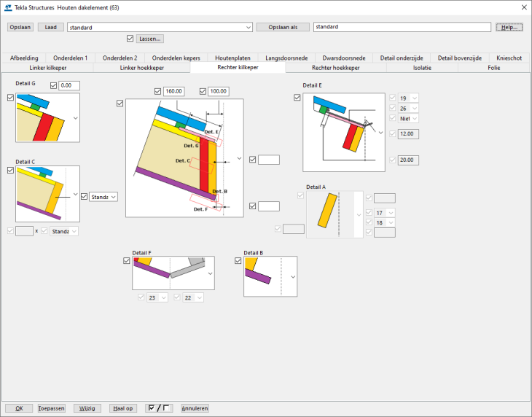Click the Detail G thumbnail image
Image resolution: width=532 pixels, height=417 pixels.
44,117
